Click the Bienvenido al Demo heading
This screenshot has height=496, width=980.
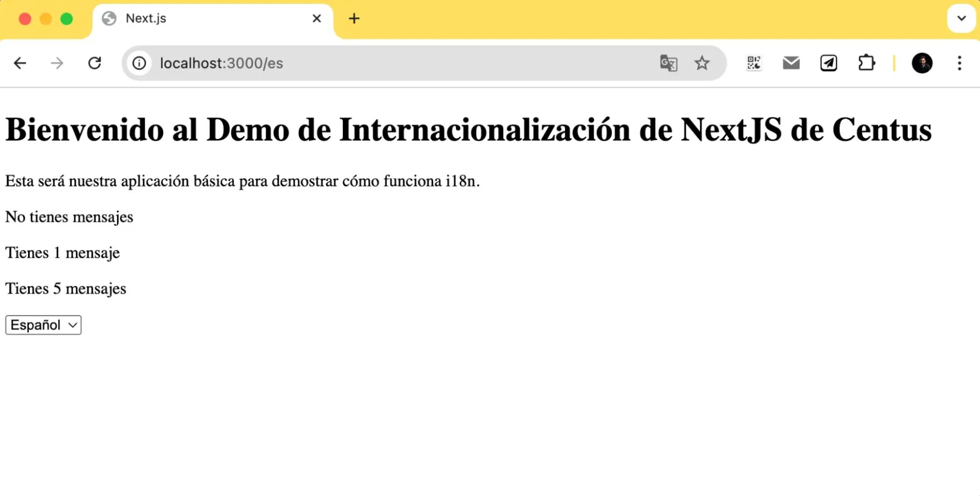469,130
